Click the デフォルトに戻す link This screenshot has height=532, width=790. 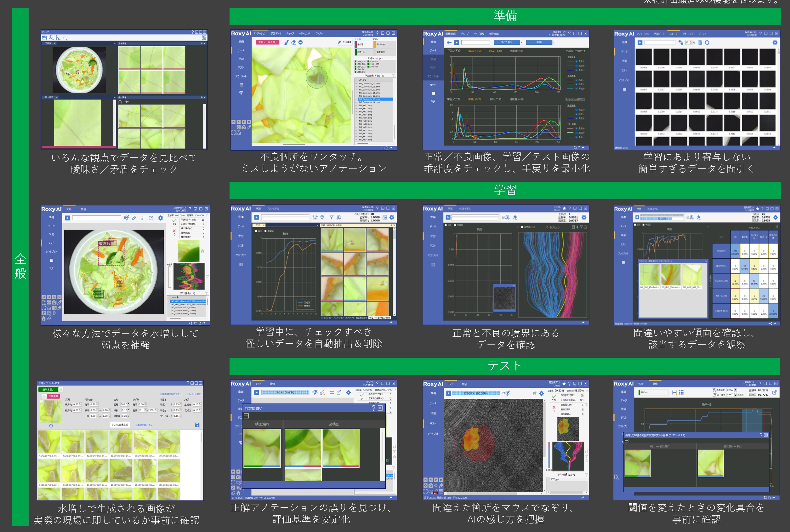click(x=193, y=394)
